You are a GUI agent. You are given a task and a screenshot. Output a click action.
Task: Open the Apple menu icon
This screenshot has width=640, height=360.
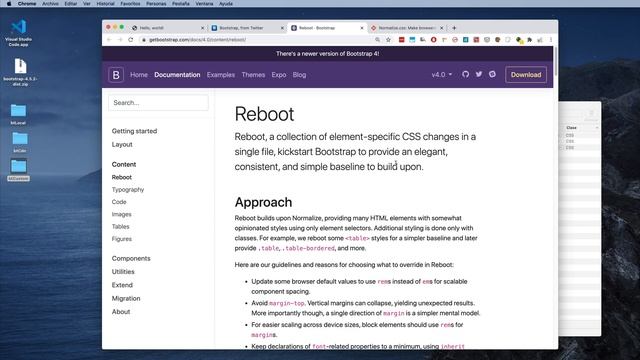[x=9, y=3]
